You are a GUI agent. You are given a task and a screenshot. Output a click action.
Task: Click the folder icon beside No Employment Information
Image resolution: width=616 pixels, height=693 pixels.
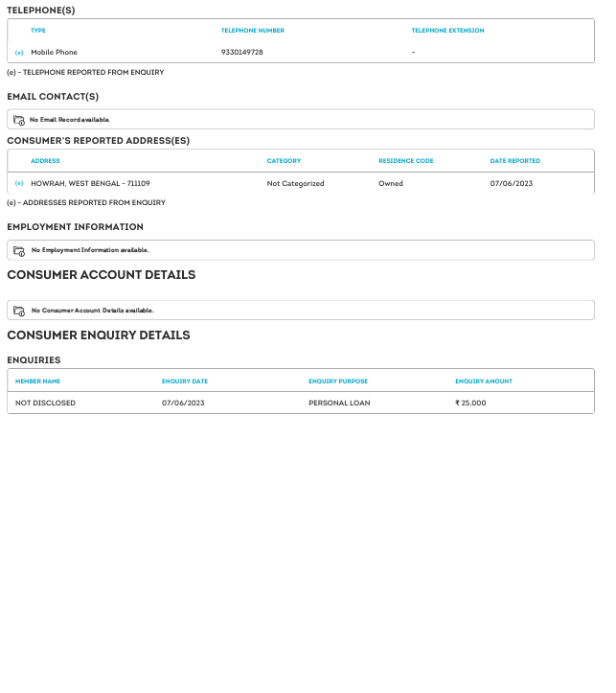tap(19, 250)
